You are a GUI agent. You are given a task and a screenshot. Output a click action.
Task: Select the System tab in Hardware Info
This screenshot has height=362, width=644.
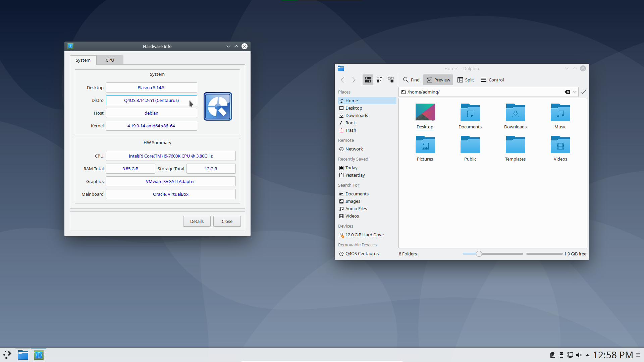(x=83, y=60)
